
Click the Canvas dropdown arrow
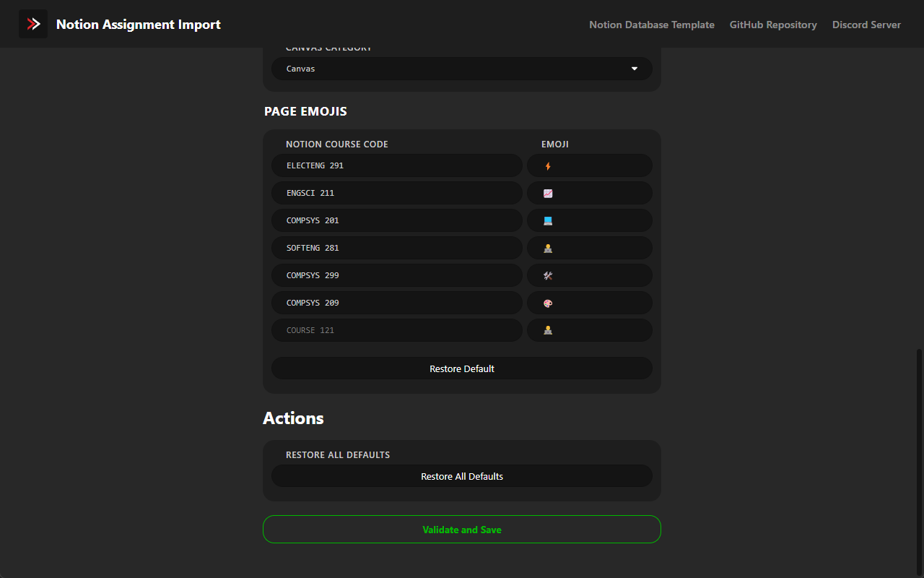[x=635, y=69]
